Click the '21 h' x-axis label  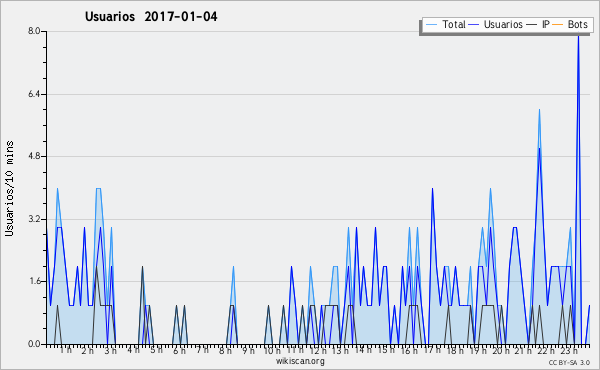coord(523,350)
